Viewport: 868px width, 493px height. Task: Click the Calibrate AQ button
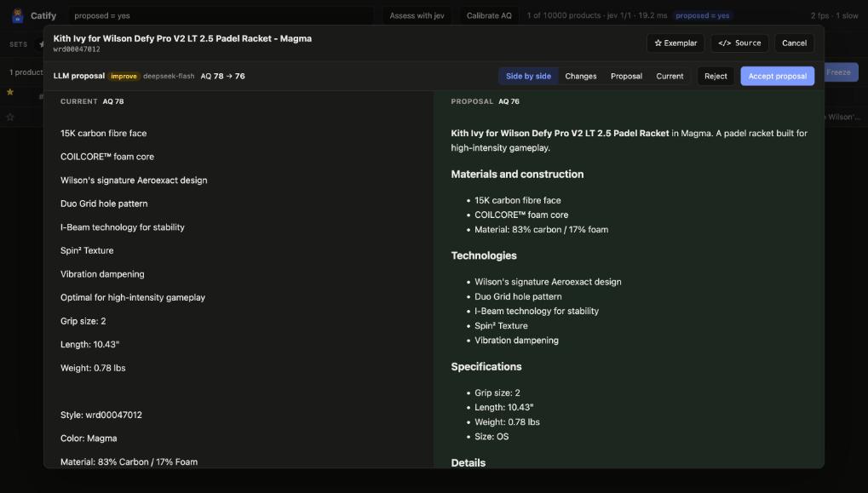(x=489, y=15)
